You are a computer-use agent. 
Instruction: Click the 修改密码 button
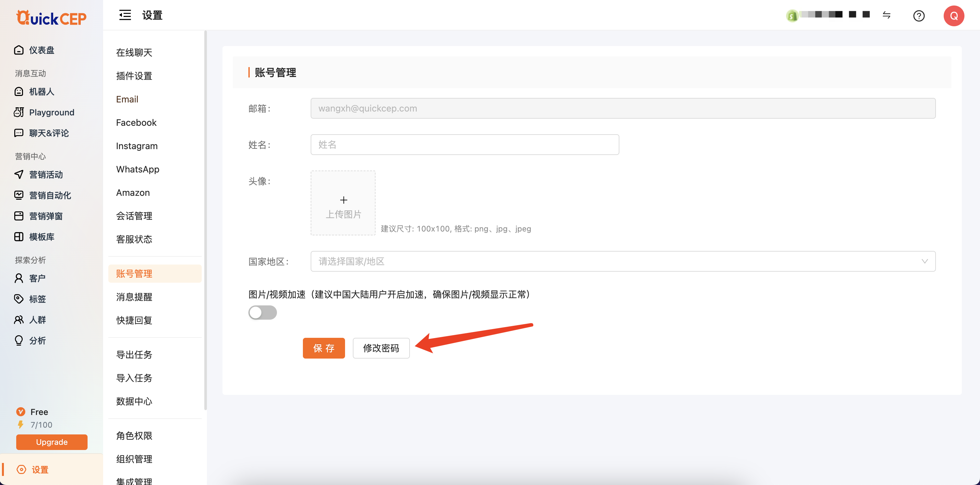(381, 348)
